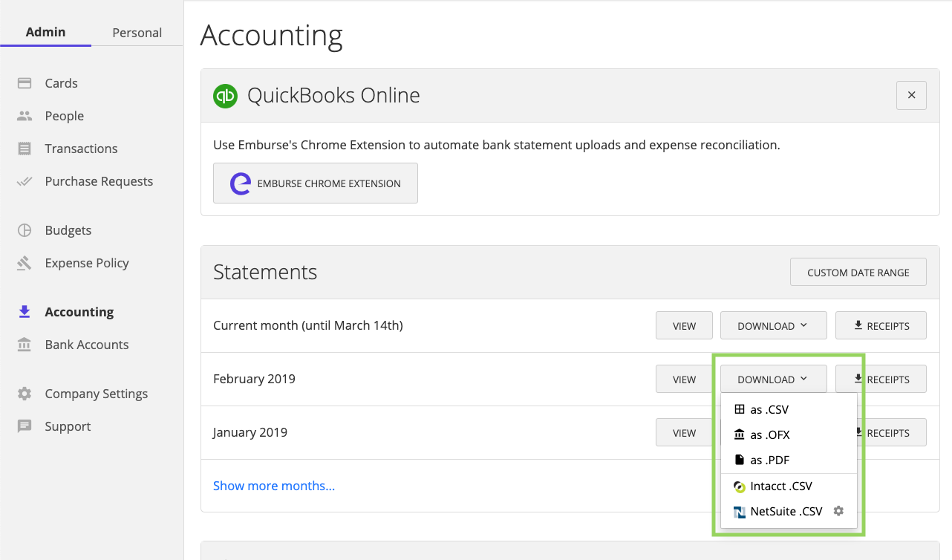Viewport: 952px width, 560px height.
Task: Choose Intacct .CSV export
Action: (789, 486)
